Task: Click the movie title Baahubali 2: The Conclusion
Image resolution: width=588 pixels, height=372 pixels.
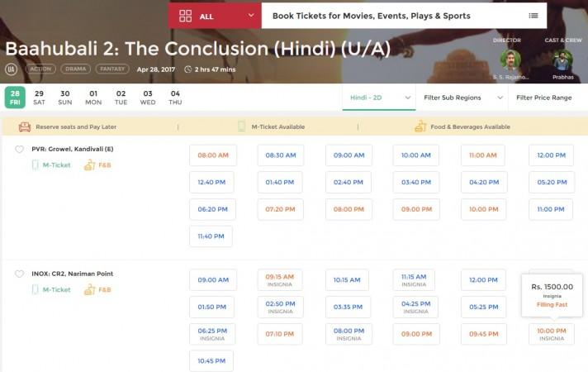Action: pos(198,49)
